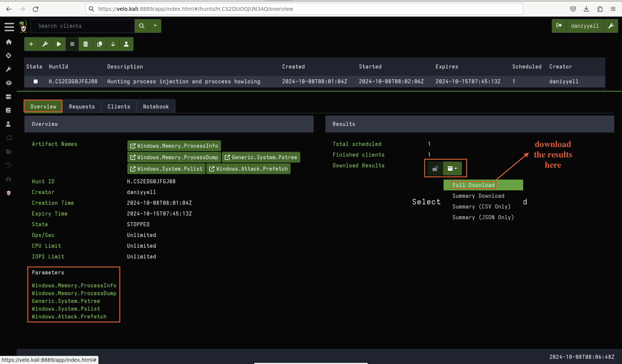Open browser downloads panel

(586, 9)
